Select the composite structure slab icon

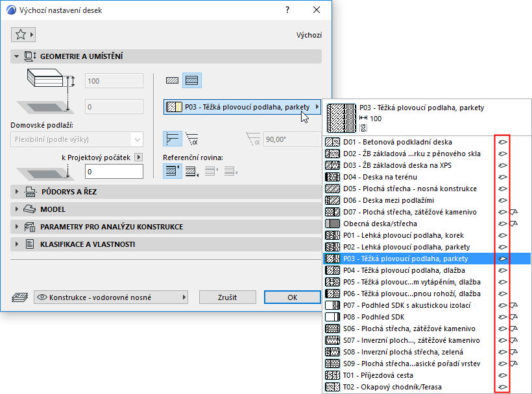coord(191,80)
